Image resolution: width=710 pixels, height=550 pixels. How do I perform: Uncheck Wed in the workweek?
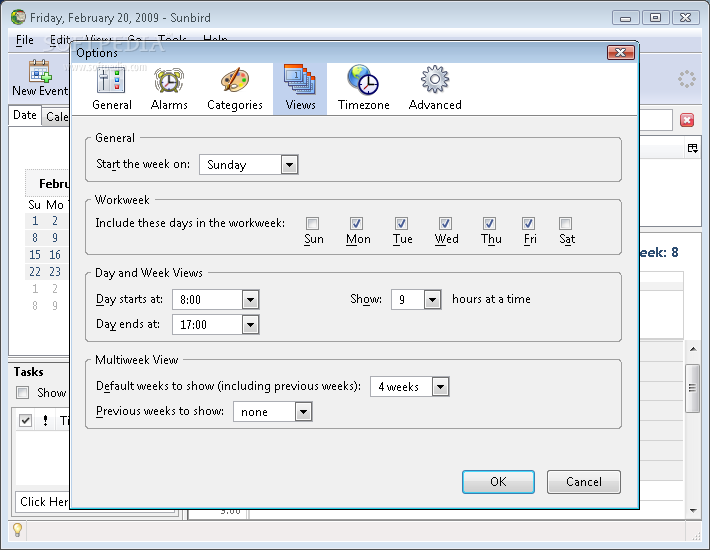coord(445,223)
